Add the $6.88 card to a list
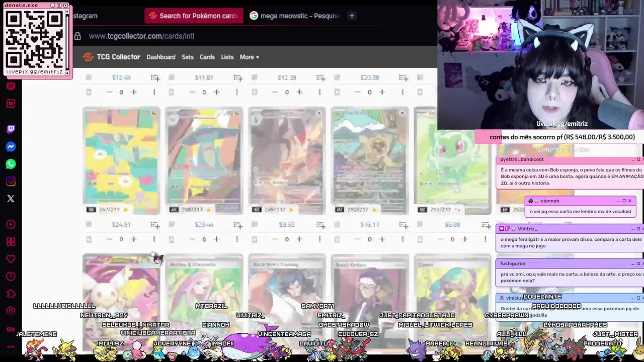644x362 pixels. (x=486, y=225)
